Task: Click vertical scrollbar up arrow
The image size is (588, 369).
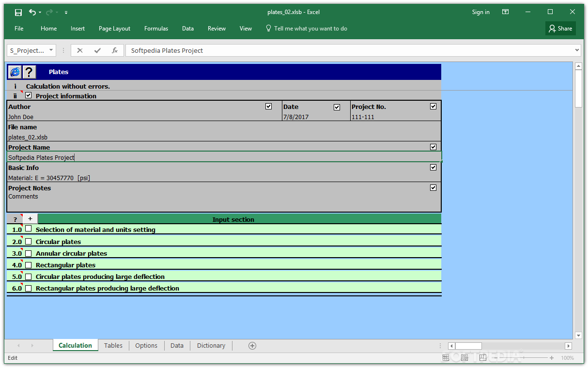Action: [x=578, y=66]
